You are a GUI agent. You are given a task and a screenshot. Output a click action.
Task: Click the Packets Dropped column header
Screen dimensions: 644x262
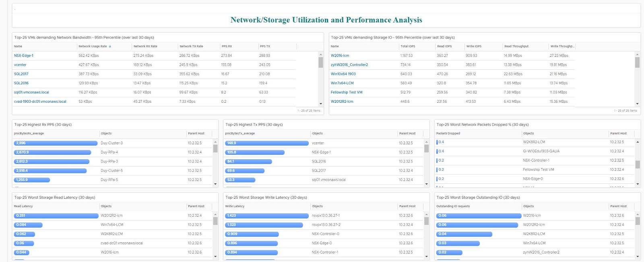tap(448, 133)
